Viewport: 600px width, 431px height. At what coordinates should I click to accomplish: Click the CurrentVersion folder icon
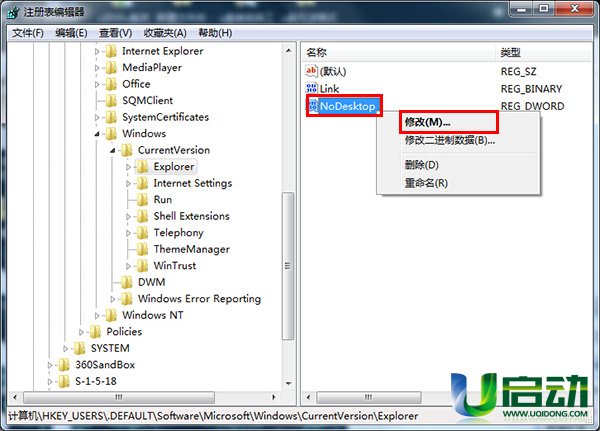(x=127, y=150)
